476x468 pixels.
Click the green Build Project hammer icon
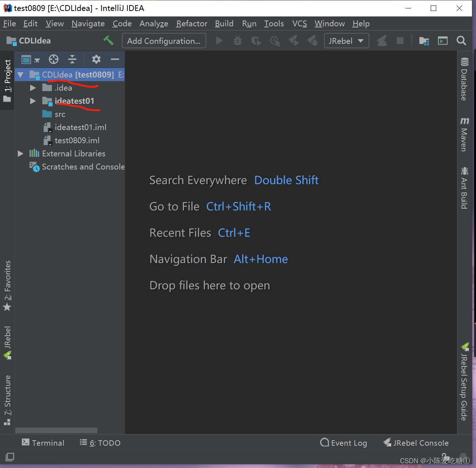108,41
